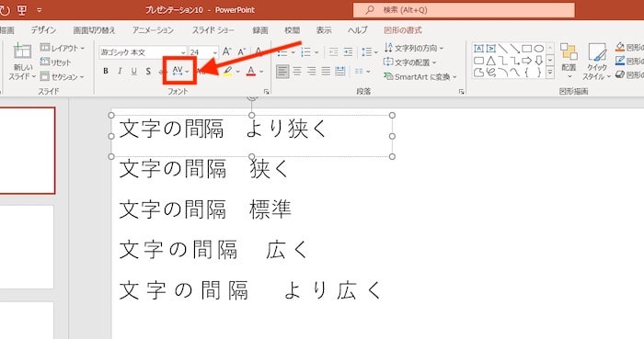Expand the レイアウト layout dropdown
The width and height of the screenshot is (644, 339).
(63, 48)
